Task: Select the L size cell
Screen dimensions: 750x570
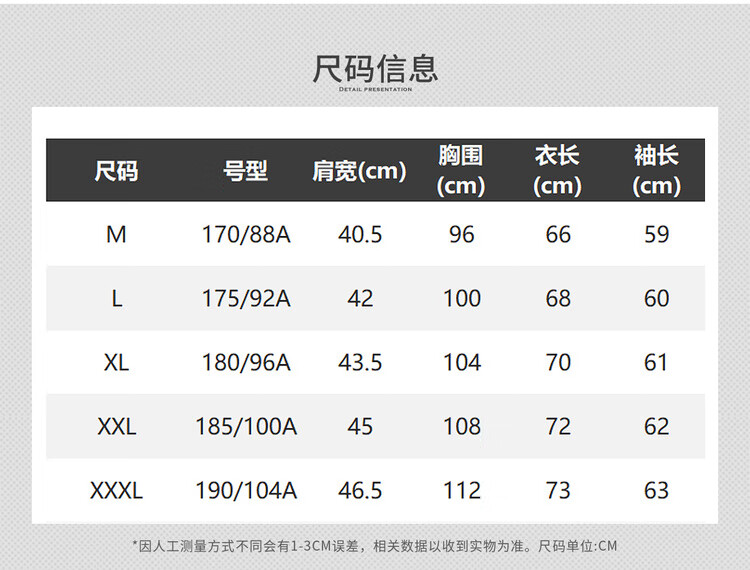Action: pos(116,299)
